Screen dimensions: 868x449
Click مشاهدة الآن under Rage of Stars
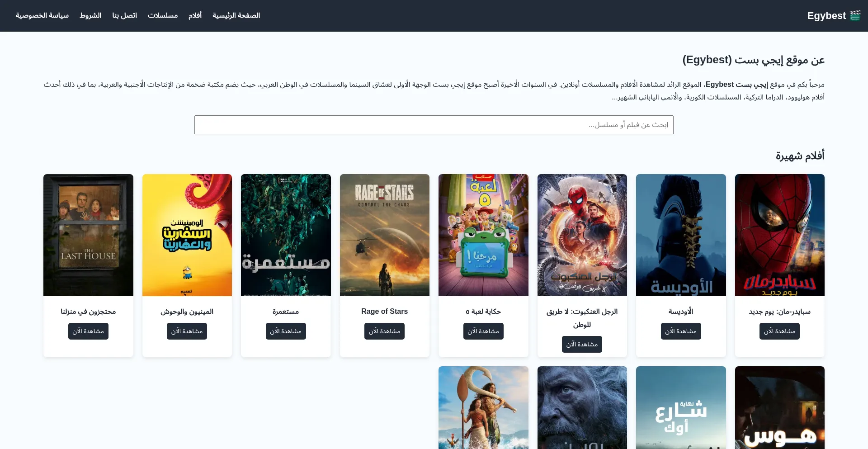[x=384, y=331]
